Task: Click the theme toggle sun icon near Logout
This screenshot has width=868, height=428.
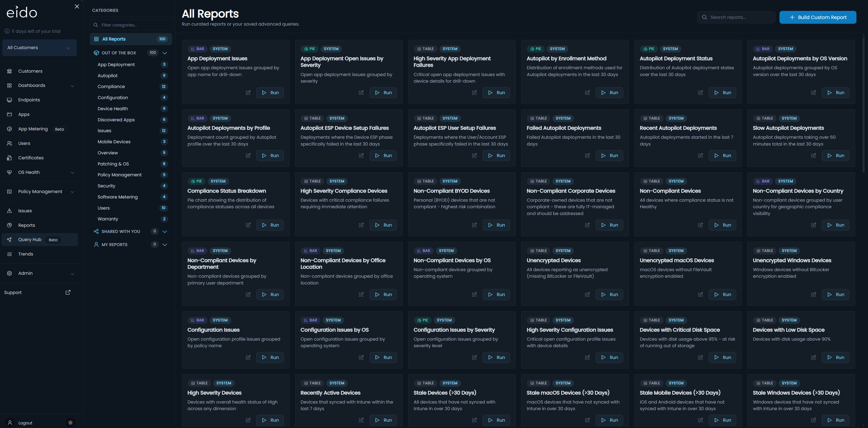Action: click(70, 423)
